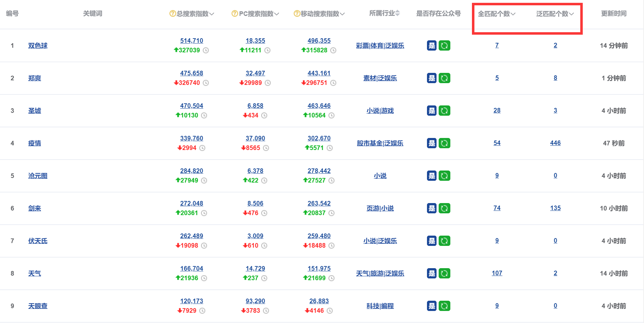644x323 pixels.
Task: Click the refresh icon in the 双色球 row
Action: click(445, 45)
